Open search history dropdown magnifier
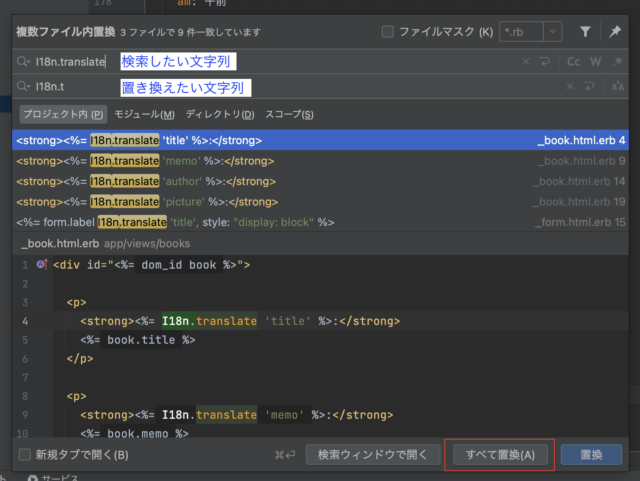This screenshot has height=481, width=640. coord(23,62)
